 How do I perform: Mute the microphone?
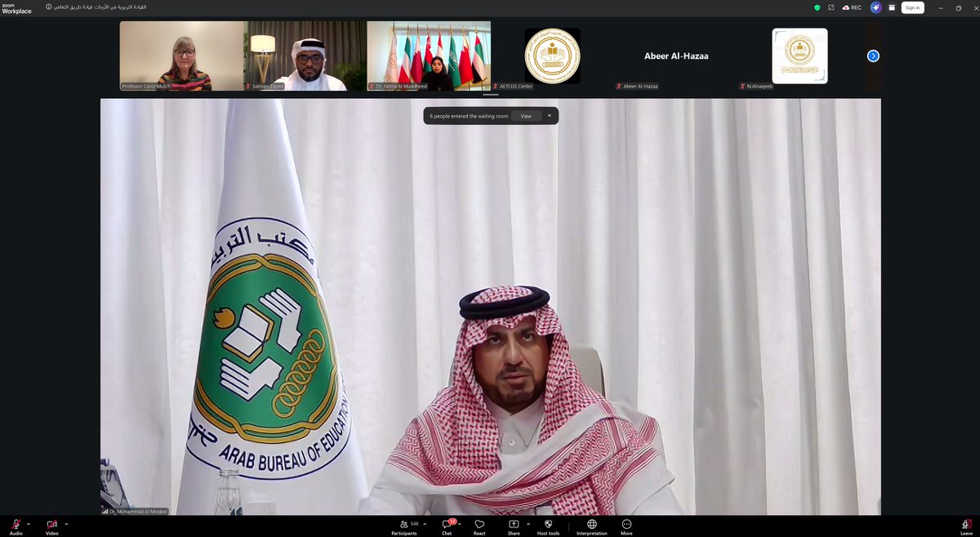pos(15,524)
